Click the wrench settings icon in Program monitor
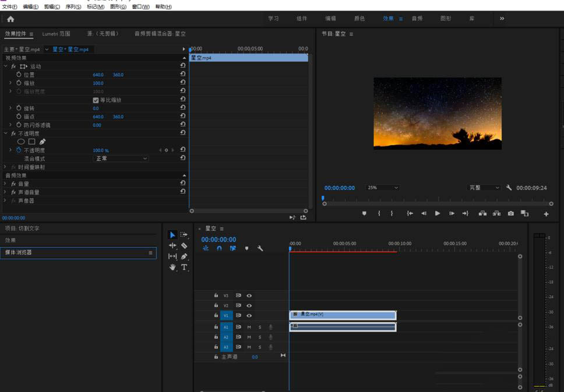 click(509, 188)
